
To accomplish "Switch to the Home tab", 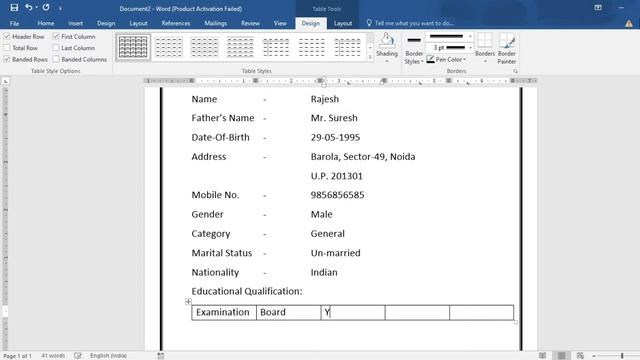I will (46, 23).
